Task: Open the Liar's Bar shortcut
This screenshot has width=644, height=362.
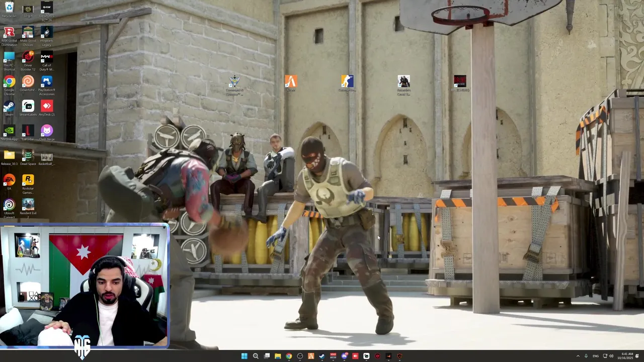Action: pyautogui.click(x=28, y=133)
